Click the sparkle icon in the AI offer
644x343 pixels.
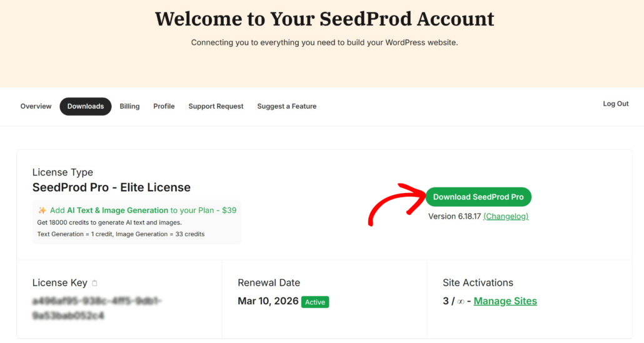click(43, 211)
